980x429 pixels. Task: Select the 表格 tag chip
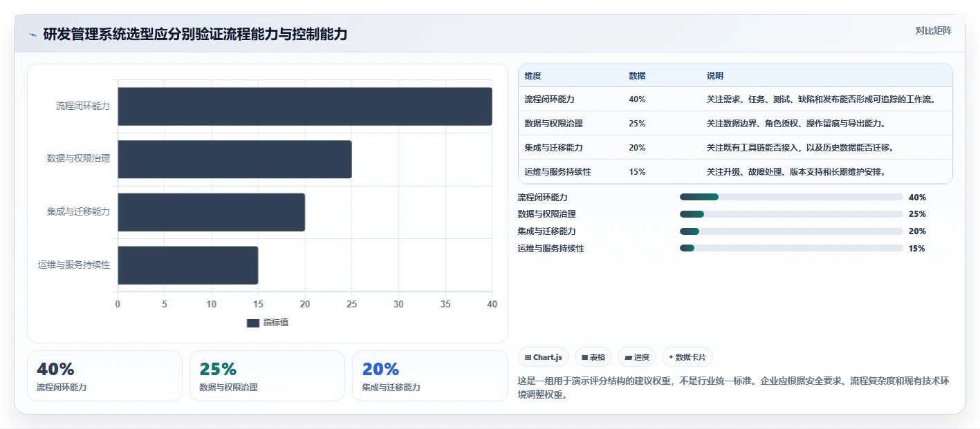(x=593, y=357)
